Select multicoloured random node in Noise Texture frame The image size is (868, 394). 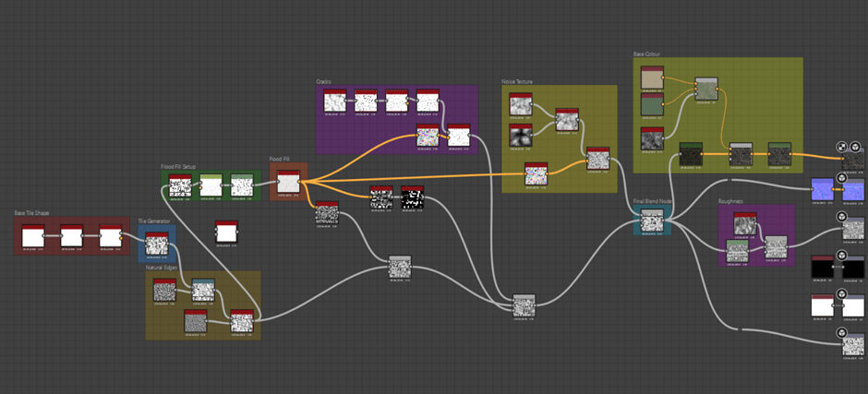(x=536, y=174)
